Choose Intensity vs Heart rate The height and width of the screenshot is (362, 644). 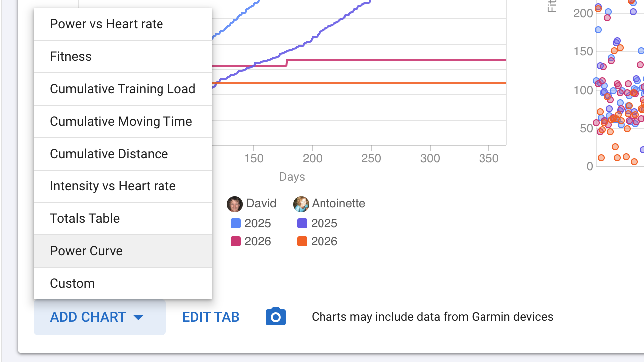coord(113,186)
